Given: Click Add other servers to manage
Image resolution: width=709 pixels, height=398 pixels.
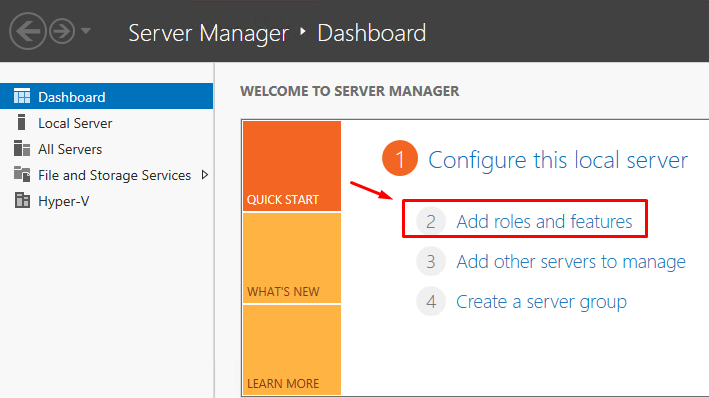Looking at the screenshot, I should point(571,262).
